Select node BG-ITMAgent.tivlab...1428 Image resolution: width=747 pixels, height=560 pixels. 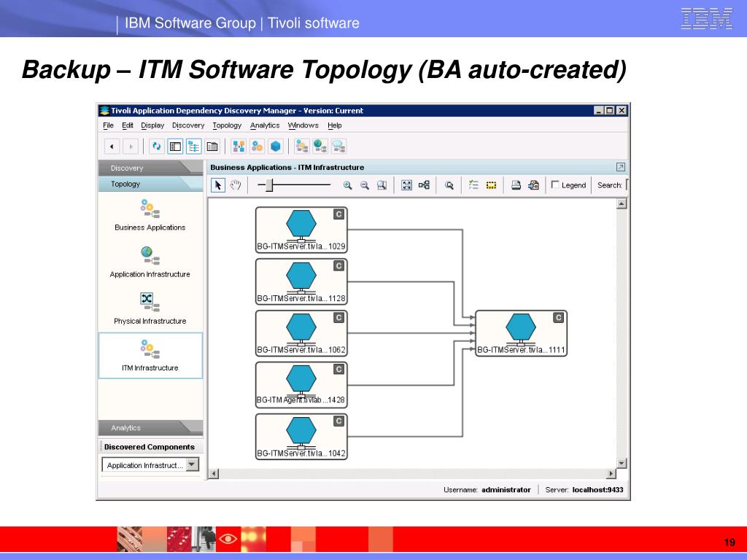[301, 385]
